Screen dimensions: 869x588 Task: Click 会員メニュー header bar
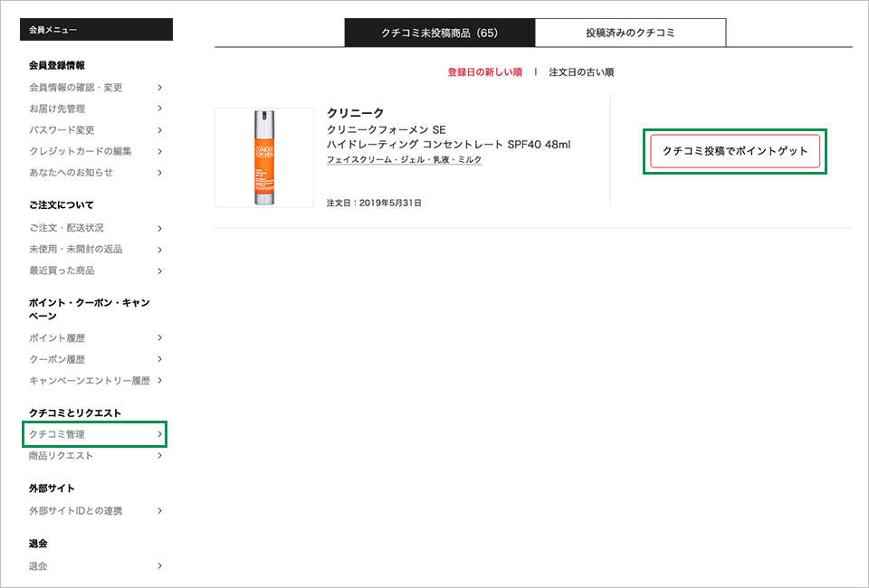pos(97,29)
